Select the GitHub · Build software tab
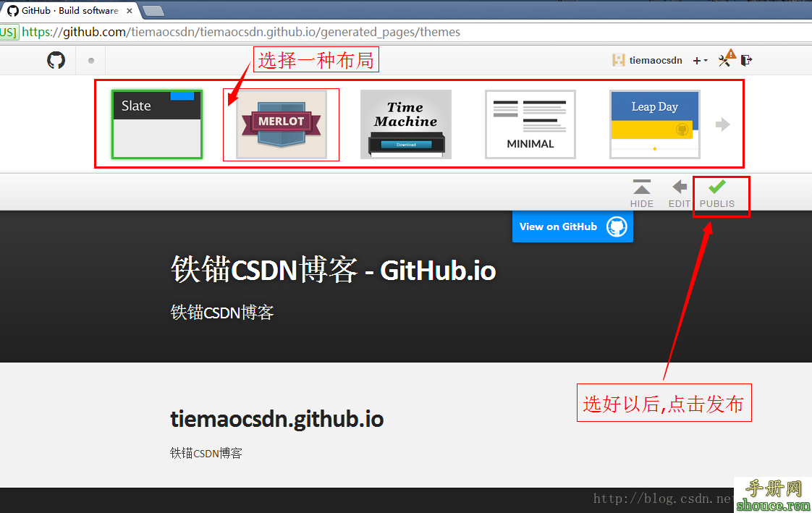The image size is (812, 513). click(x=70, y=10)
